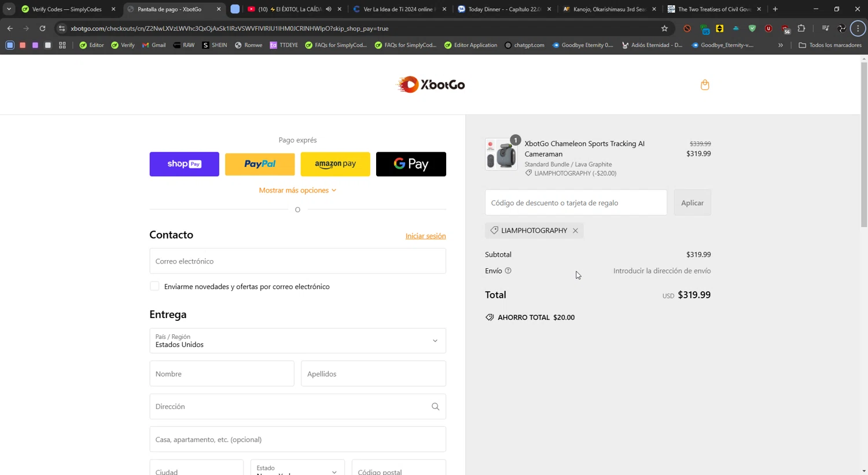This screenshot has width=868, height=475.
Task: Click the product thumbnail image
Action: (x=501, y=154)
